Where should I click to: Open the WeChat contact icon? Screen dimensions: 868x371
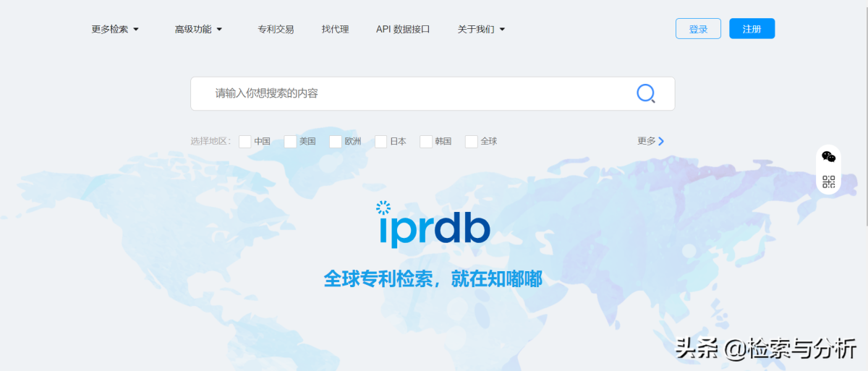(x=829, y=157)
